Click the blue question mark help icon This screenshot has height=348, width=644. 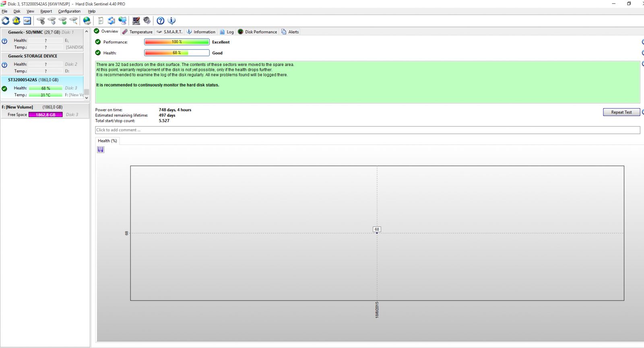pyautogui.click(x=161, y=21)
